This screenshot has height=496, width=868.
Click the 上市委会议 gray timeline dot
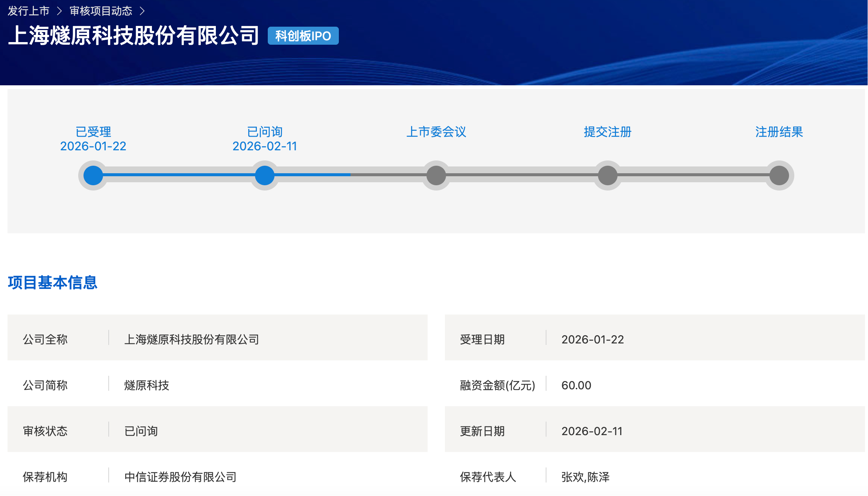pos(436,175)
